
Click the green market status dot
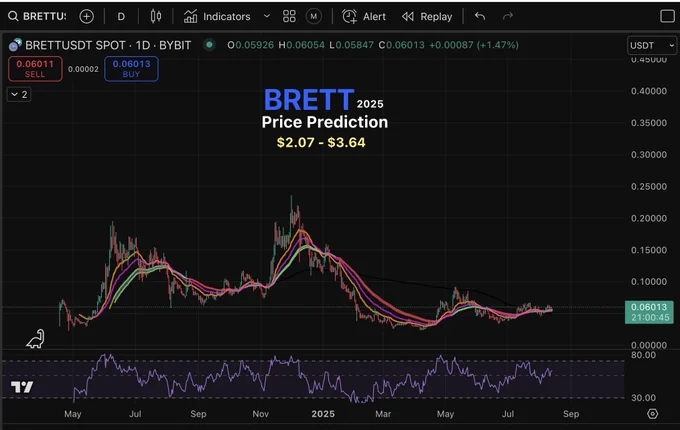(209, 45)
